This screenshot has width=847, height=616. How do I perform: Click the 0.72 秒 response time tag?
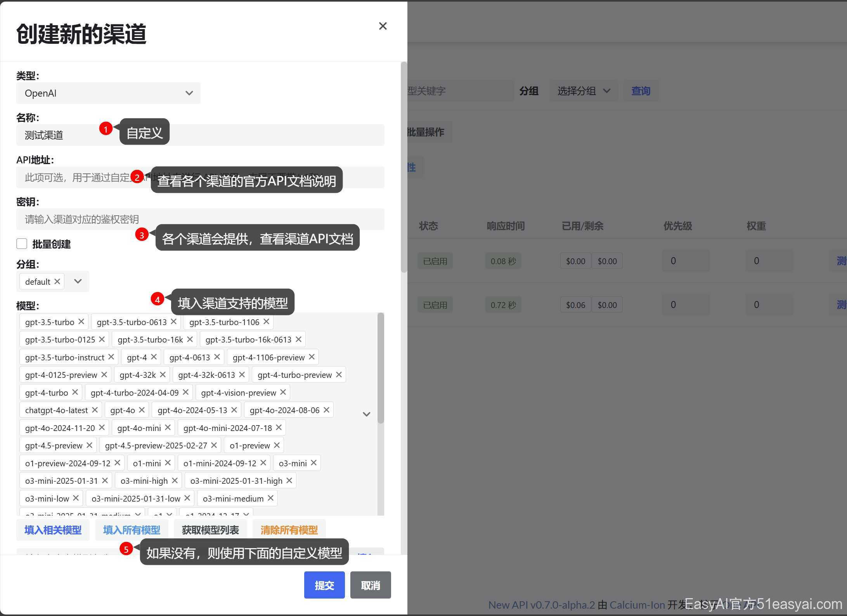(503, 305)
